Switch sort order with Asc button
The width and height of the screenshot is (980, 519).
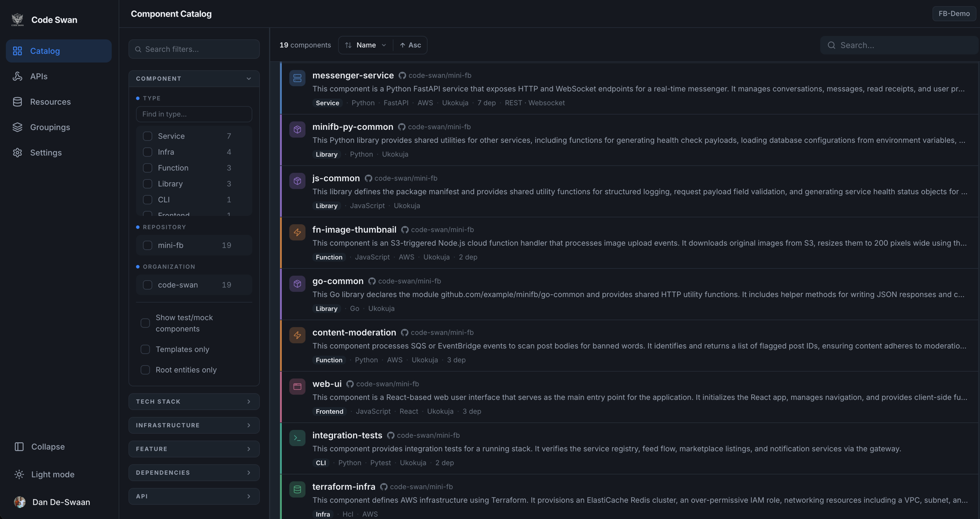click(410, 45)
